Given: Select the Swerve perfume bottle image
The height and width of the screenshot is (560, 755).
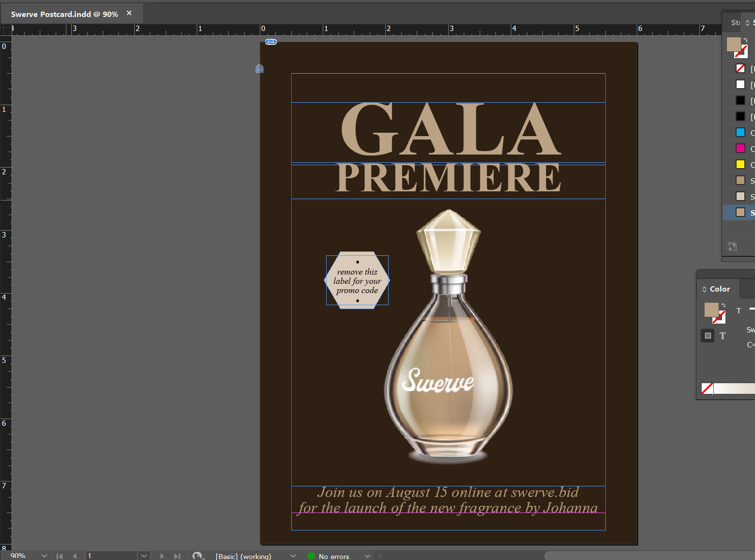Looking at the screenshot, I should point(449,336).
